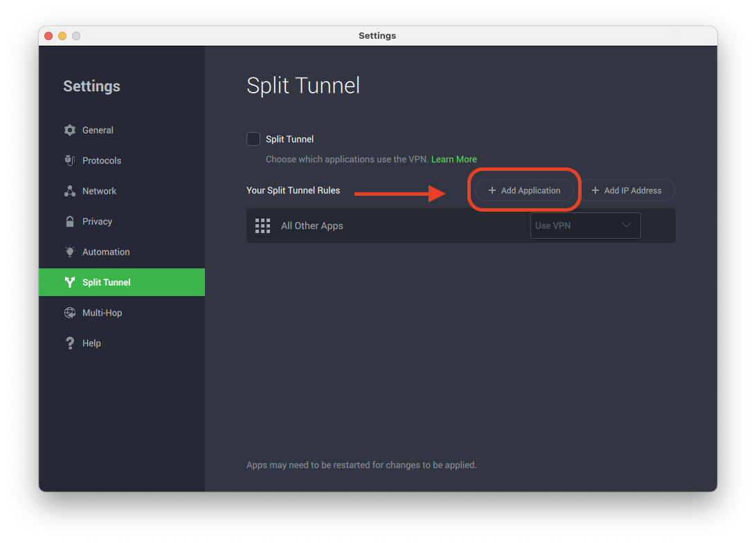756x543 pixels.
Task: Click the Network nodes icon
Action: (x=70, y=191)
